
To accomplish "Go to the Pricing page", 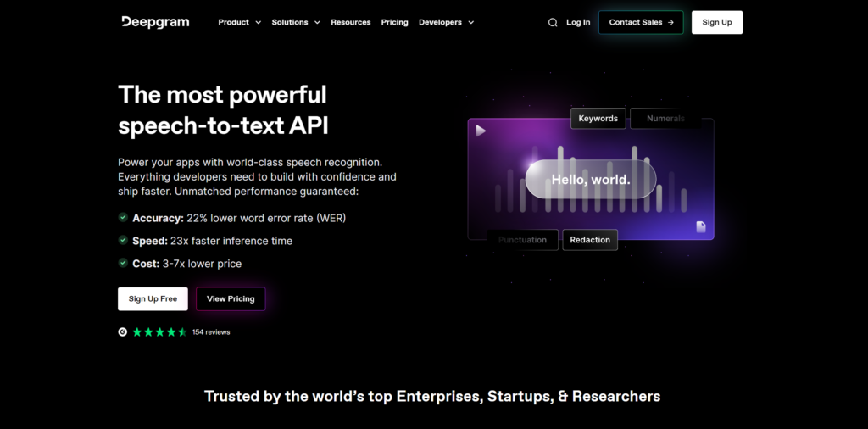I will click(x=394, y=22).
